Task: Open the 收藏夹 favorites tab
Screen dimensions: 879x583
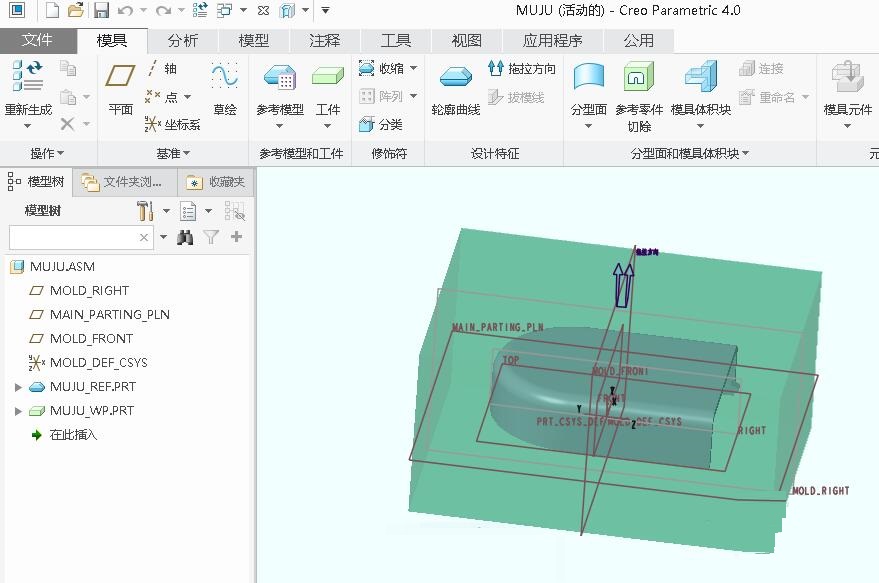Action: click(216, 182)
